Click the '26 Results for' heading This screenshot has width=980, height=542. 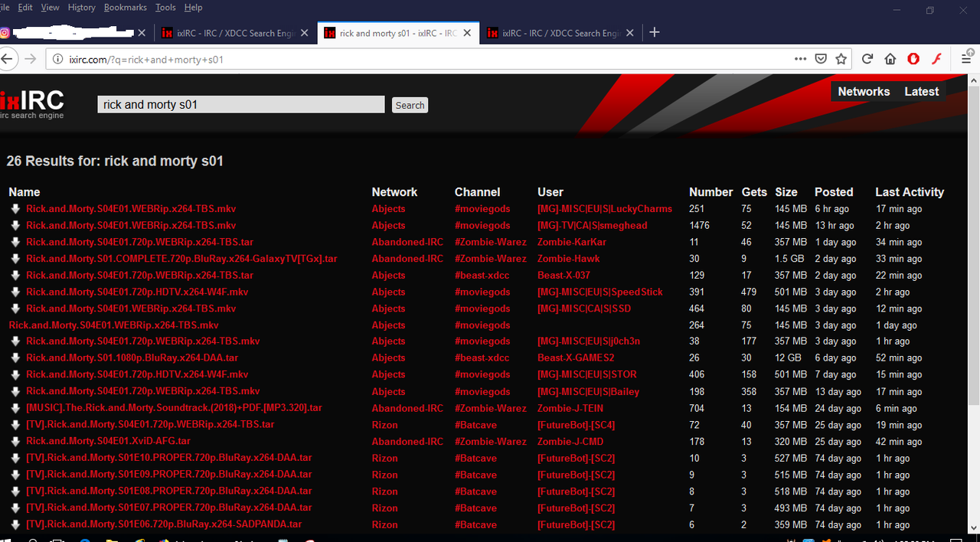[115, 162]
